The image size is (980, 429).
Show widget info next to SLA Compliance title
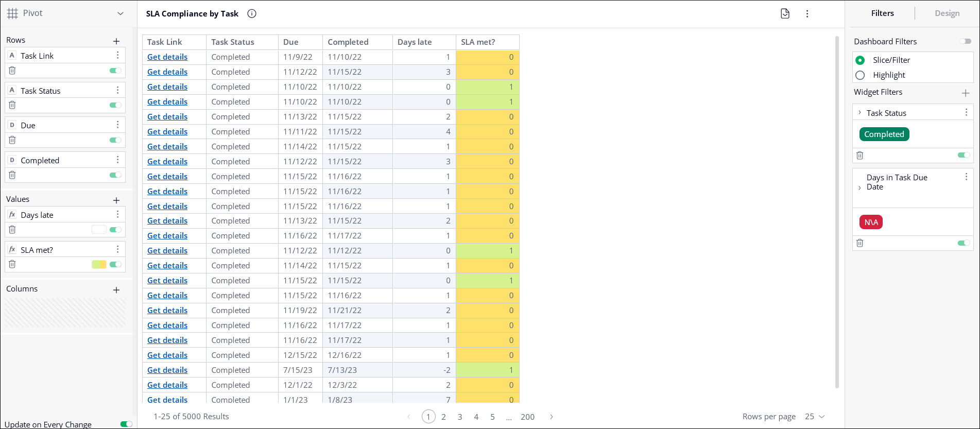[252, 14]
